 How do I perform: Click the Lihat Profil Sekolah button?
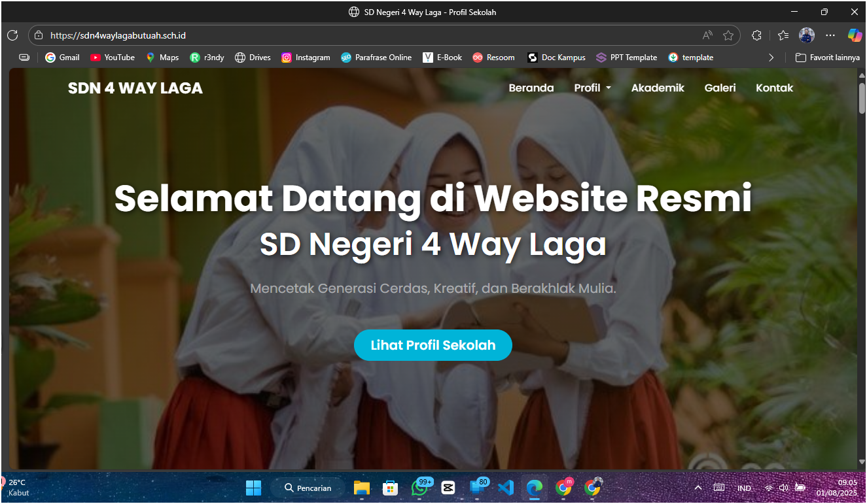433,344
